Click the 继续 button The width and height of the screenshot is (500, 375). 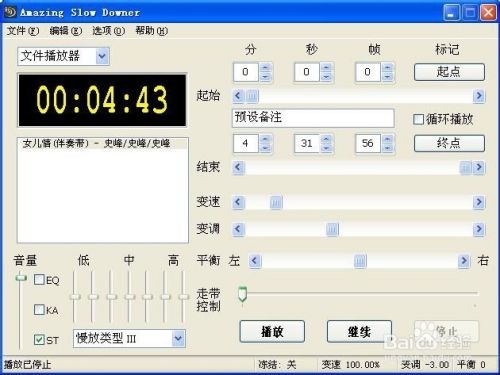pyautogui.click(x=359, y=331)
